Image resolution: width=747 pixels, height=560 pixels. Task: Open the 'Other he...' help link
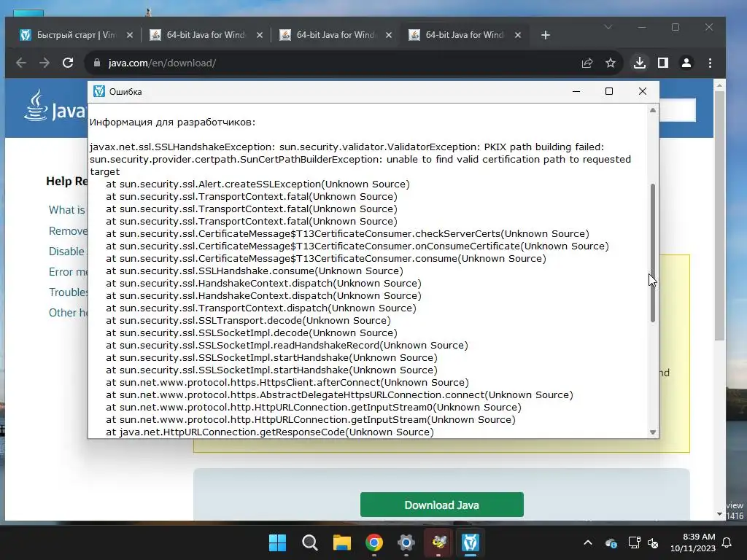pos(68,313)
